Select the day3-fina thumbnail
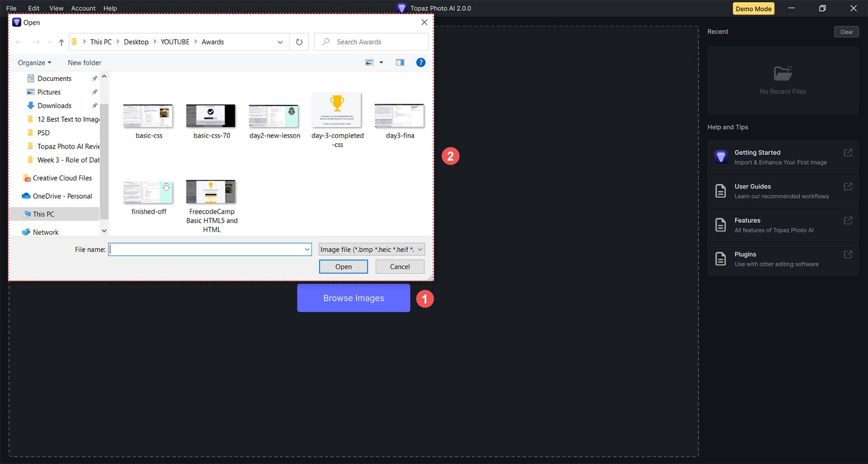The height and width of the screenshot is (464, 868). pos(399,116)
